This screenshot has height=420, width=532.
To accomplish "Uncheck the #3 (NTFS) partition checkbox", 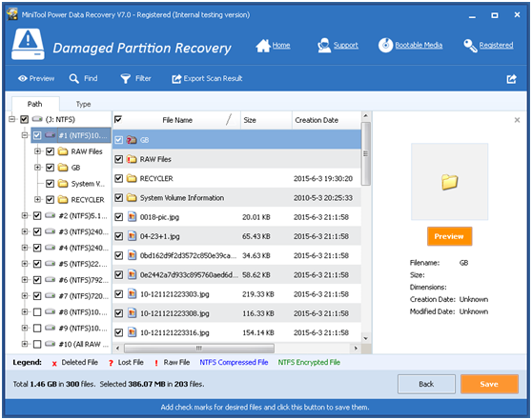I will [37, 231].
